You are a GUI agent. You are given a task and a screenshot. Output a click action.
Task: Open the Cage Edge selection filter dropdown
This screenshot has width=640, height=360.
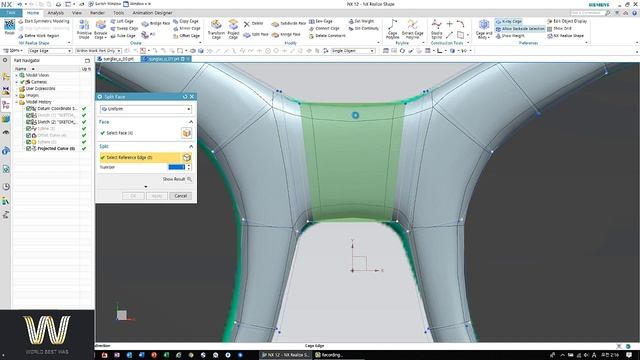(x=50, y=51)
